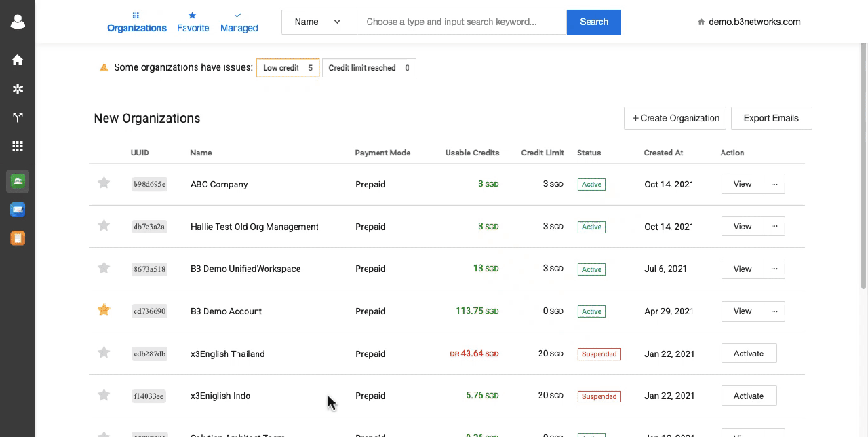868x437 pixels.
Task: Open more actions for B3 Demo UnifiedWorkspace
Action: click(774, 269)
